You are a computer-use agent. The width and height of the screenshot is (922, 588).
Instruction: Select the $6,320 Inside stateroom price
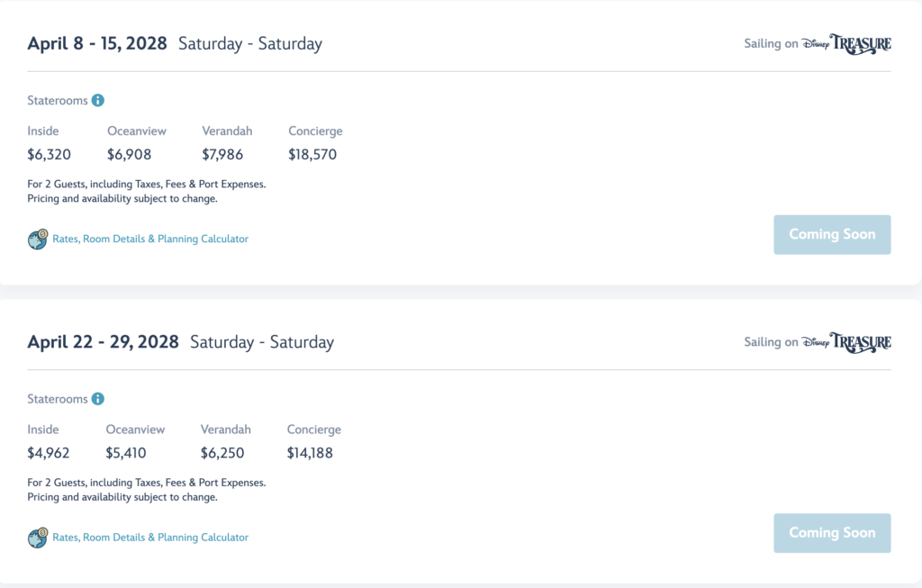(49, 155)
